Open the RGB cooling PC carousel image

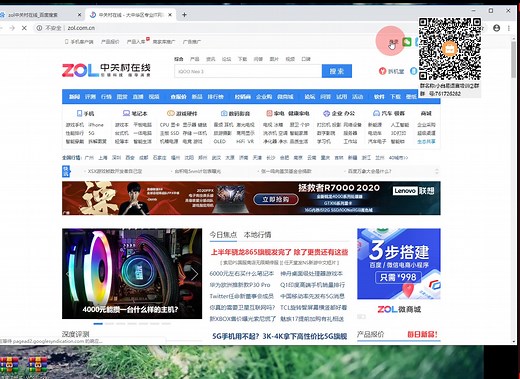click(x=132, y=274)
